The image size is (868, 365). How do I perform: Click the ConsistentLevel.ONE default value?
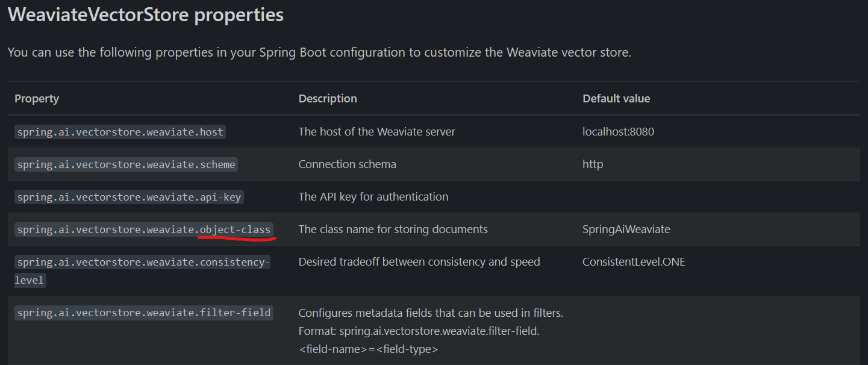click(x=634, y=261)
